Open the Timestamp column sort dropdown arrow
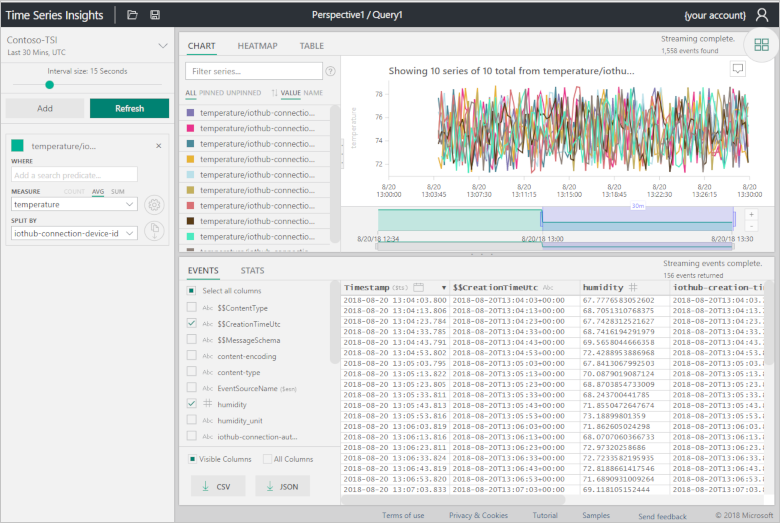 coord(443,288)
